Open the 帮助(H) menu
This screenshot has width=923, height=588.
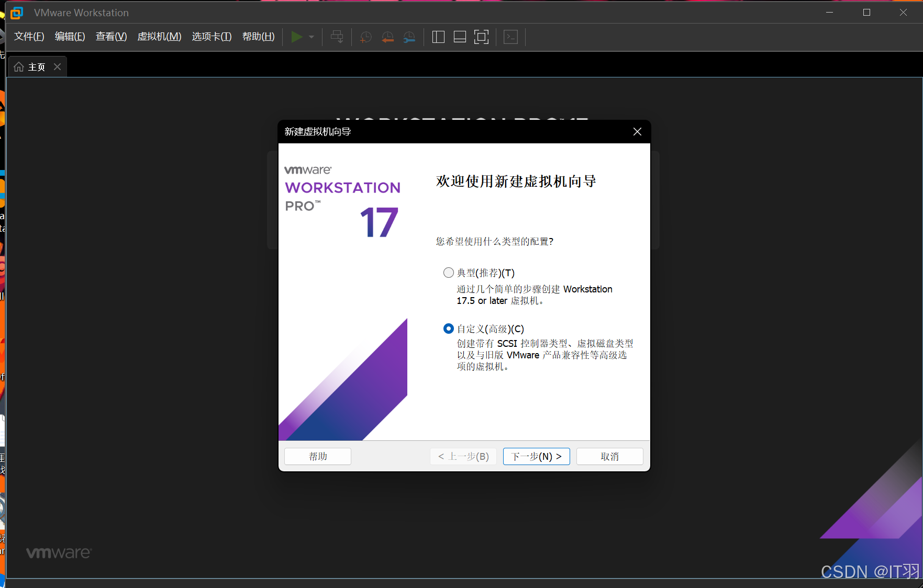click(x=258, y=37)
